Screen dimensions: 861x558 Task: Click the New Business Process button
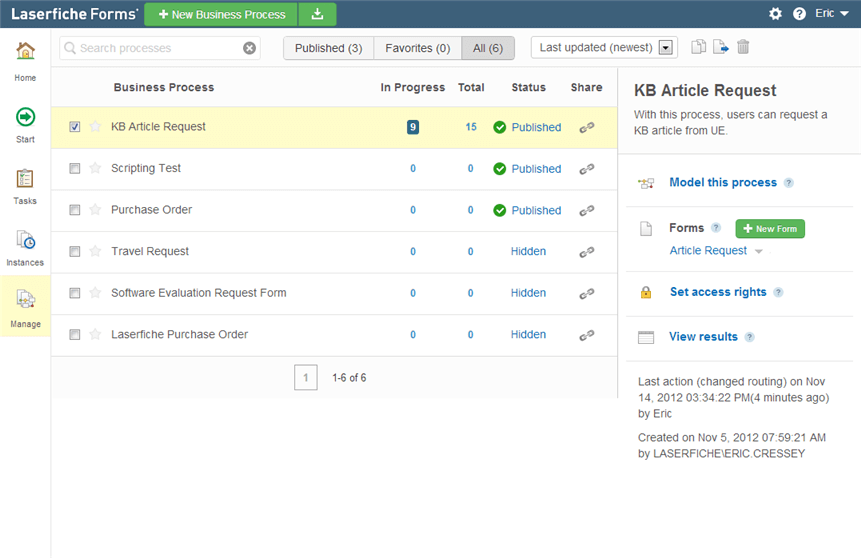point(221,14)
